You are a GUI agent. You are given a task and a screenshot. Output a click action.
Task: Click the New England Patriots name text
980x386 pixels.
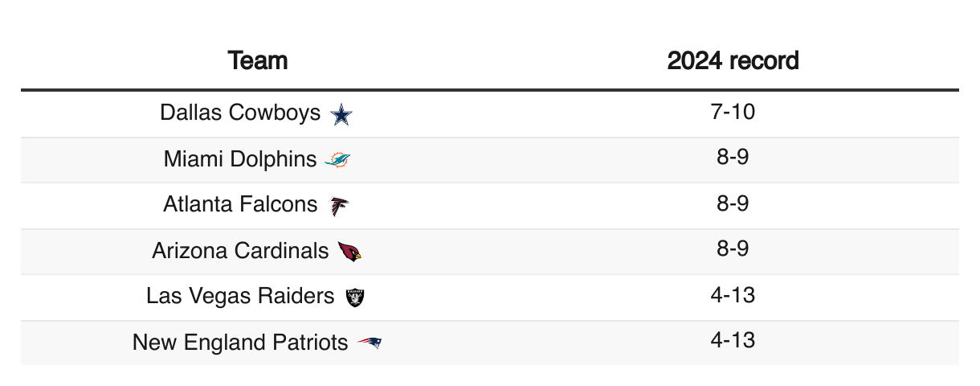pos(240,343)
